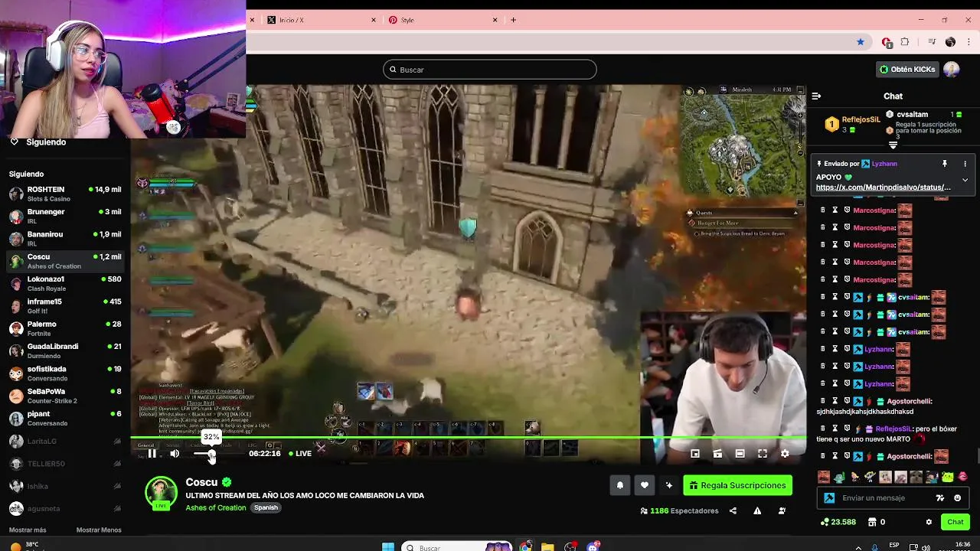
Task: Open the user profile avatar menu
Action: [952, 70]
